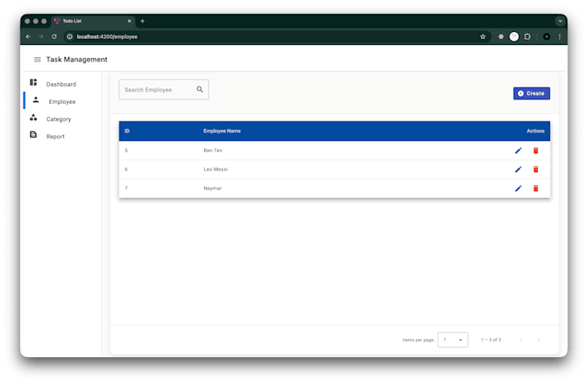Screen dimensions: 588x384
Task: Open the Employee menu item
Action: [x=62, y=102]
